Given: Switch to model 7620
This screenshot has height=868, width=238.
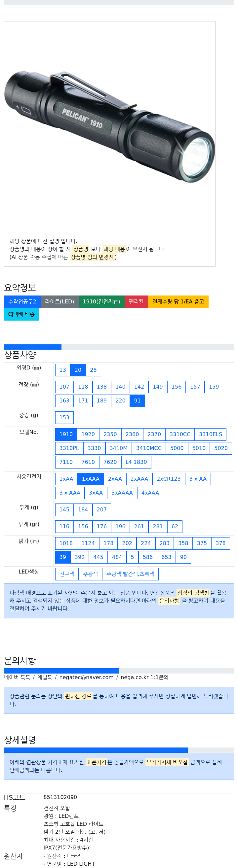Looking at the screenshot, I should [x=110, y=462].
